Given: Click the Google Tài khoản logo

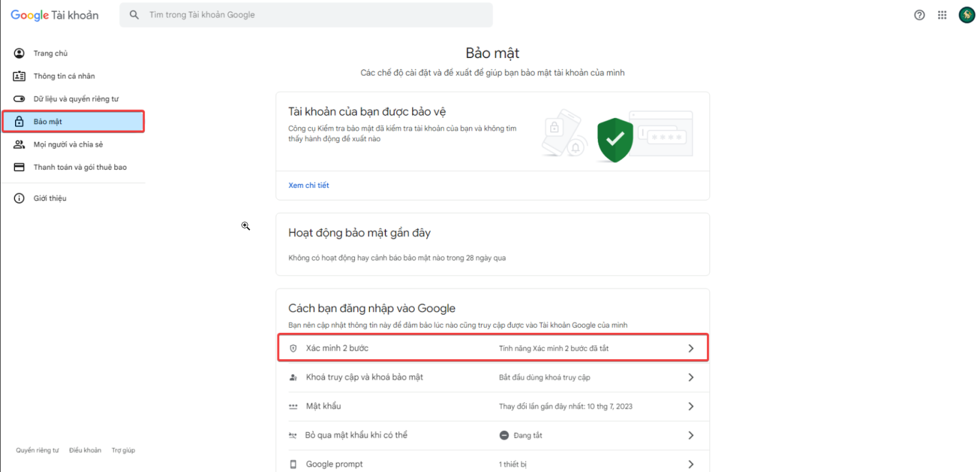Looking at the screenshot, I should pyautogui.click(x=54, y=15).
